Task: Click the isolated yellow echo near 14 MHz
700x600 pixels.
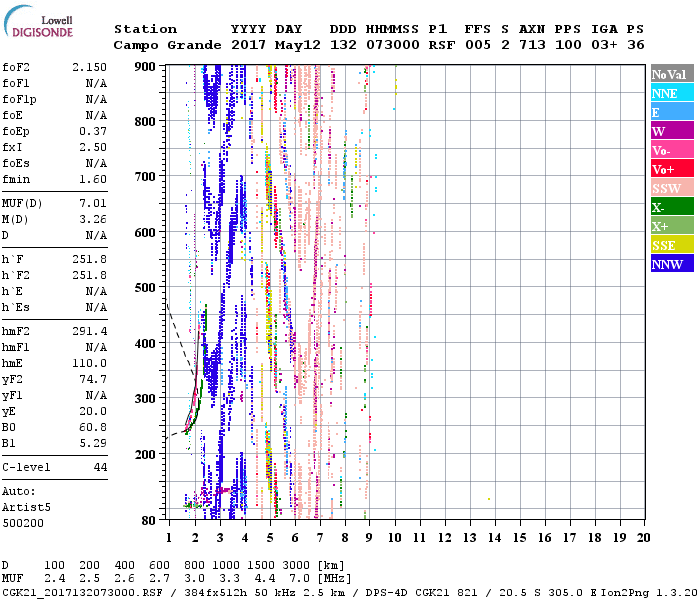Action: coord(489,499)
